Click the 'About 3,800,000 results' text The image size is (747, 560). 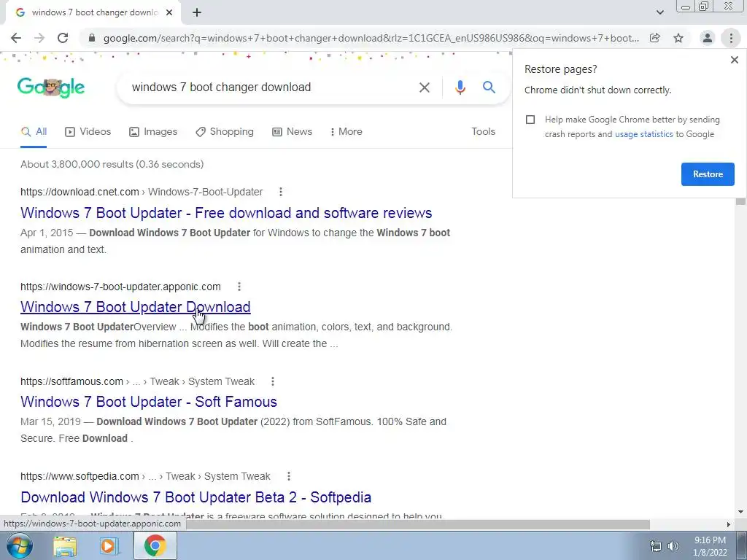pos(112,164)
